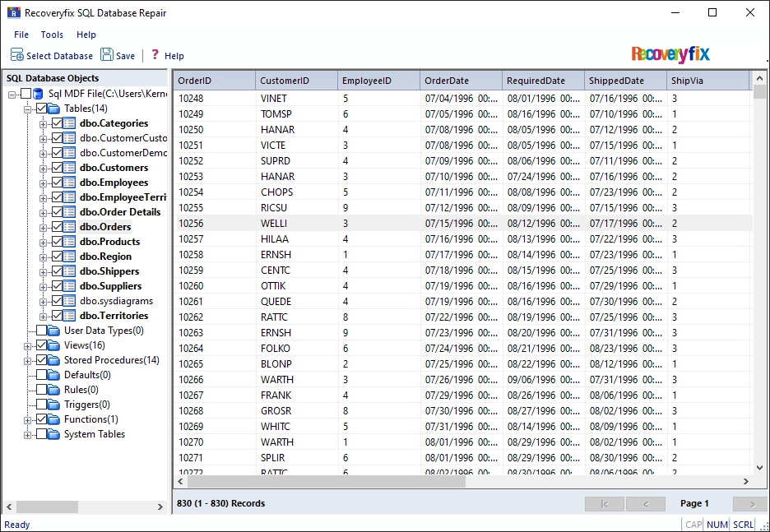The height and width of the screenshot is (532, 770).
Task: Click the Defaults(0) folder icon
Action: (x=54, y=375)
